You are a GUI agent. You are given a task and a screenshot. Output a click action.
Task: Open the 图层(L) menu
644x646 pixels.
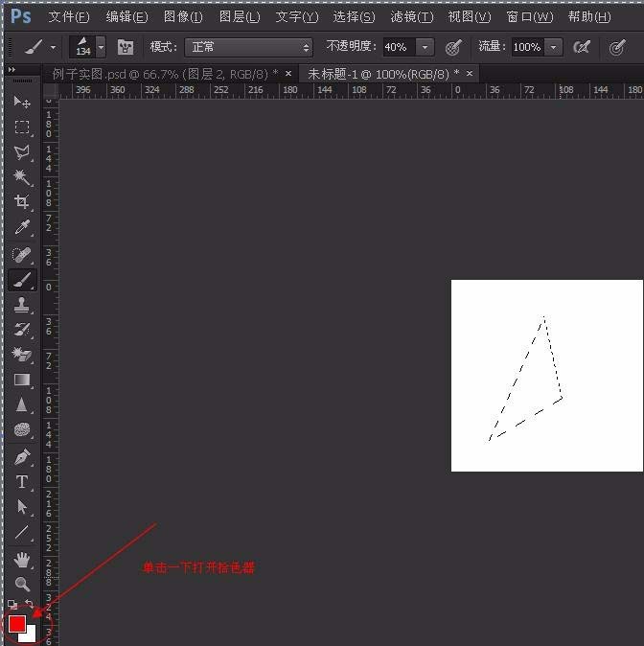(239, 17)
